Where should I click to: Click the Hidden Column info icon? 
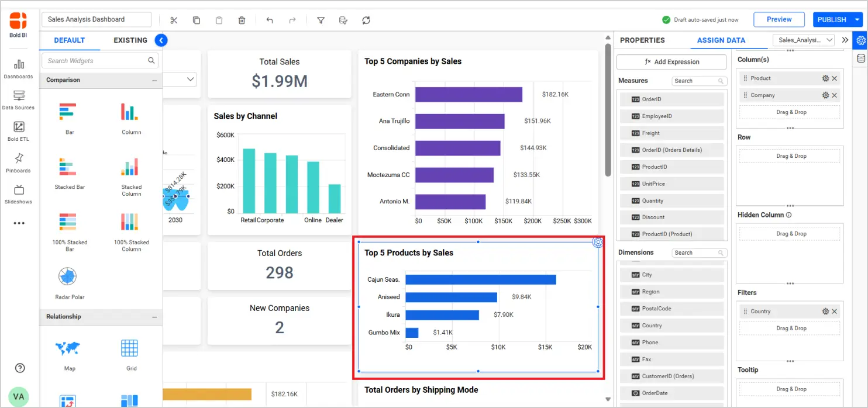click(x=789, y=215)
